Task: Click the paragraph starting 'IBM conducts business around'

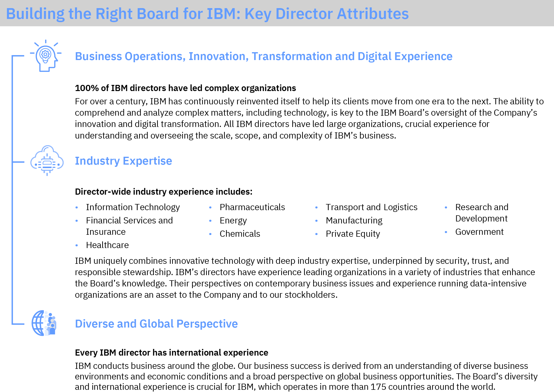Action: [x=306, y=376]
